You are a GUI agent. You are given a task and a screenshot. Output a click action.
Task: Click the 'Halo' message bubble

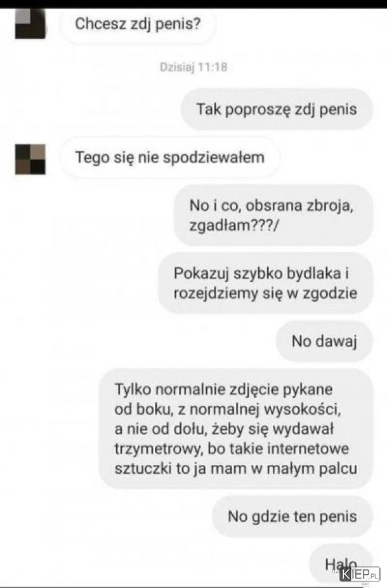click(x=341, y=564)
